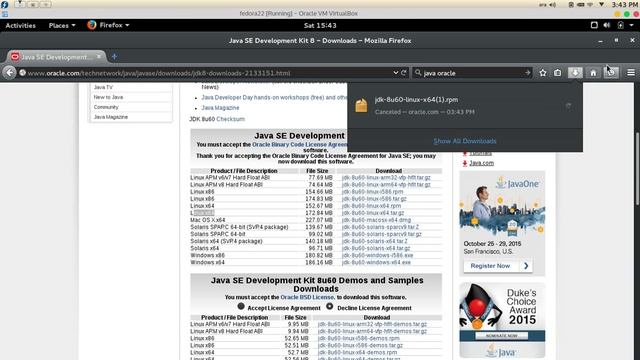Download jdk-8u60-linux-x64.rpm
This screenshot has height=360, width=640.
pos(371,206)
